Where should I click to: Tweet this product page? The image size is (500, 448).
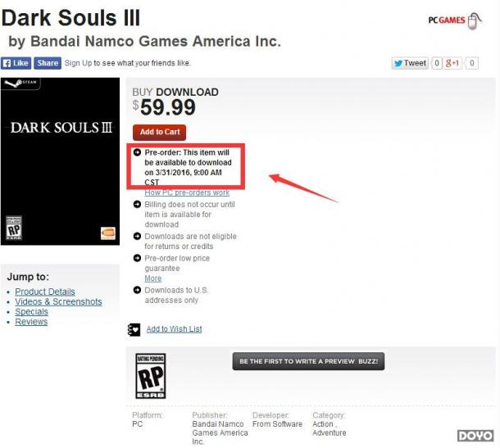pos(410,63)
